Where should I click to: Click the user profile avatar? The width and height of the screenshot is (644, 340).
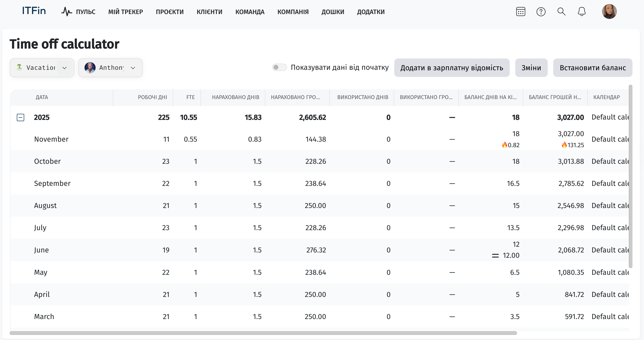(609, 12)
